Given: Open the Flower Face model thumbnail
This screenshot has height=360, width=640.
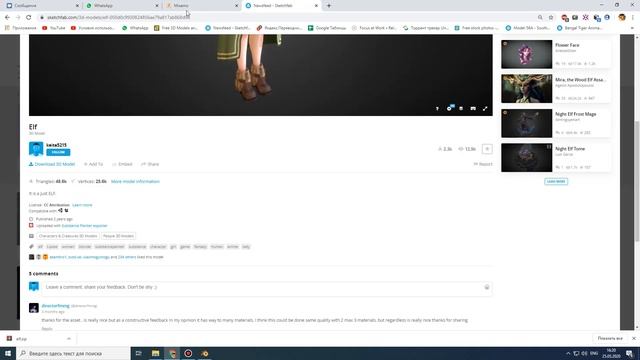Looking at the screenshot, I should tap(527, 54).
